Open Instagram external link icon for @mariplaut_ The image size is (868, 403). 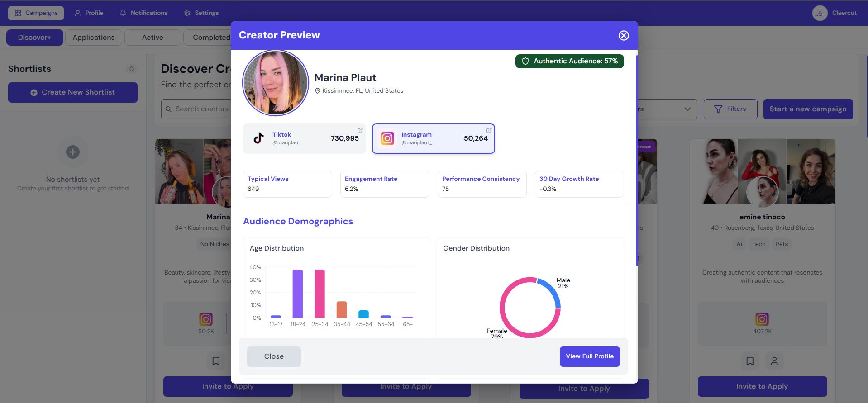(489, 130)
